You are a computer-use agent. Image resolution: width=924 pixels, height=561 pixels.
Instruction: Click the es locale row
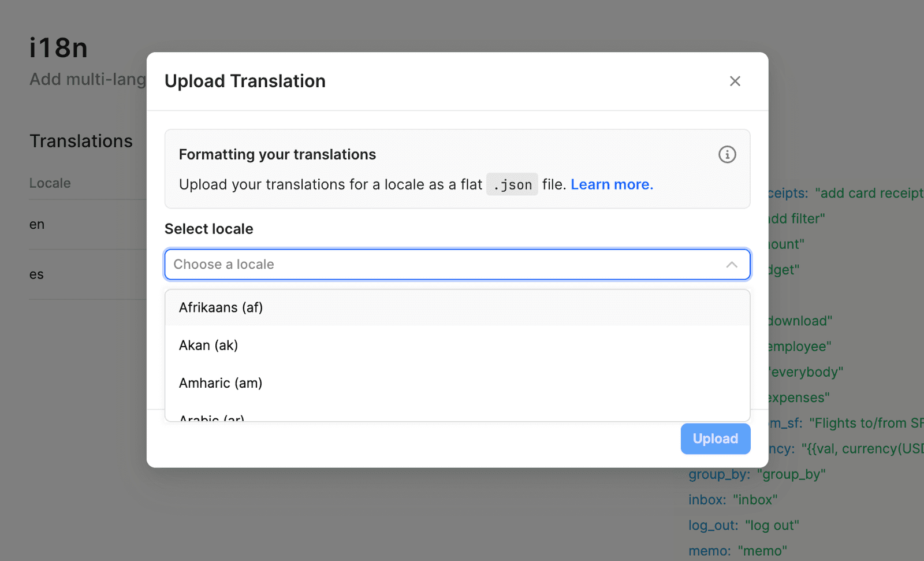36,274
